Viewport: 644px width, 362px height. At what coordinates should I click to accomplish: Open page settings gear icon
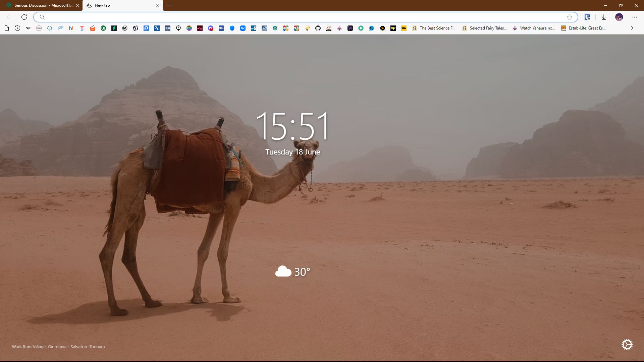tap(627, 345)
